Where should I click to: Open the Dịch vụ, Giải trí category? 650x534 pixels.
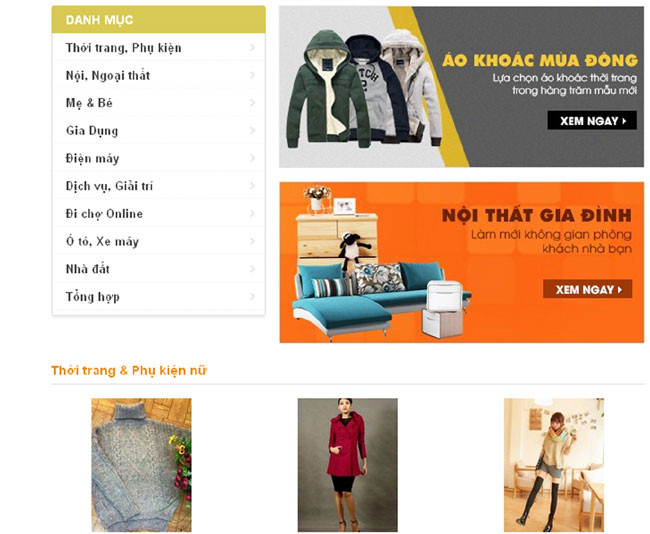tap(159, 186)
